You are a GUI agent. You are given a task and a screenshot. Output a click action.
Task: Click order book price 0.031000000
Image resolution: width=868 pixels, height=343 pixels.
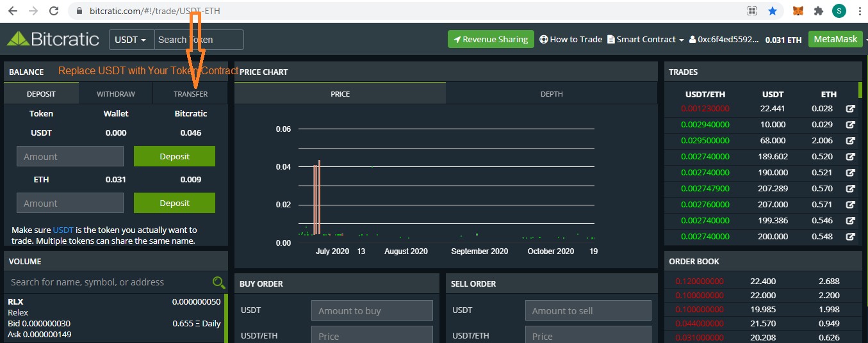tap(700, 338)
